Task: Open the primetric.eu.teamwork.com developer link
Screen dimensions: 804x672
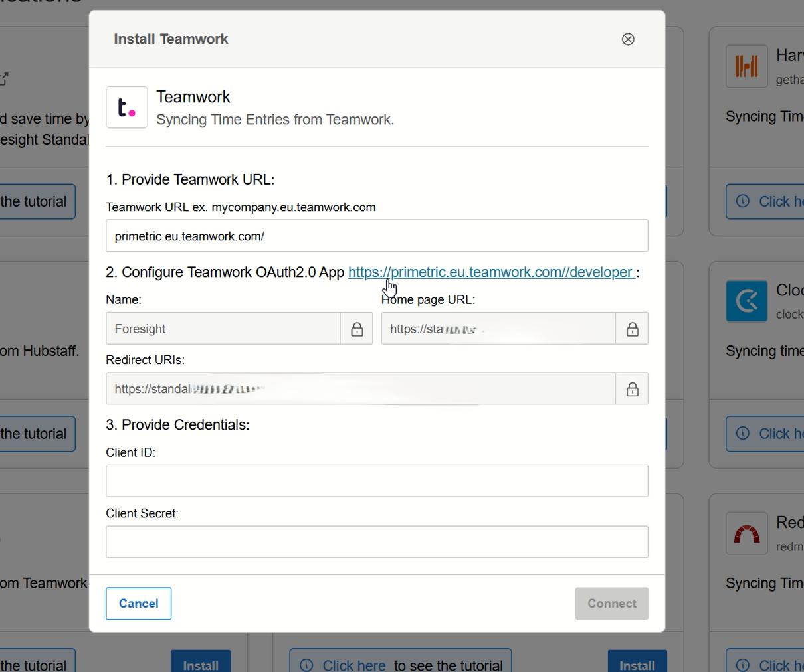Action: click(491, 272)
